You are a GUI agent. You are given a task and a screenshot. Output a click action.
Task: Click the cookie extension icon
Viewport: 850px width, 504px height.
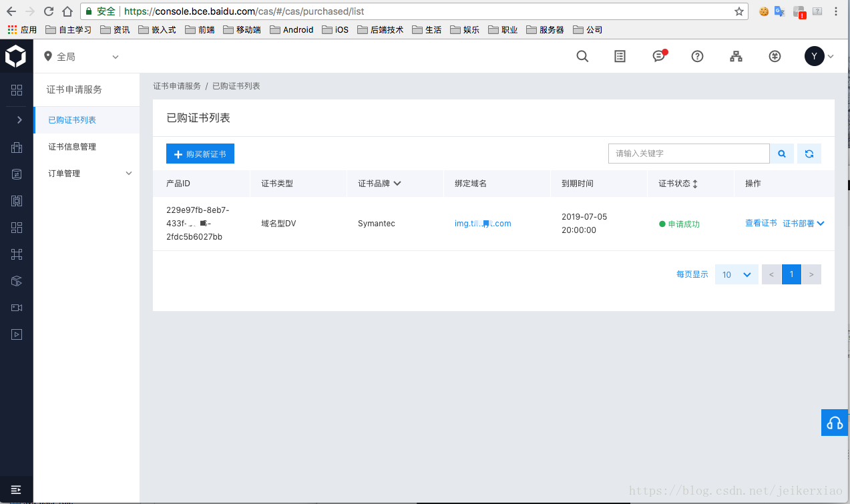[x=763, y=11]
